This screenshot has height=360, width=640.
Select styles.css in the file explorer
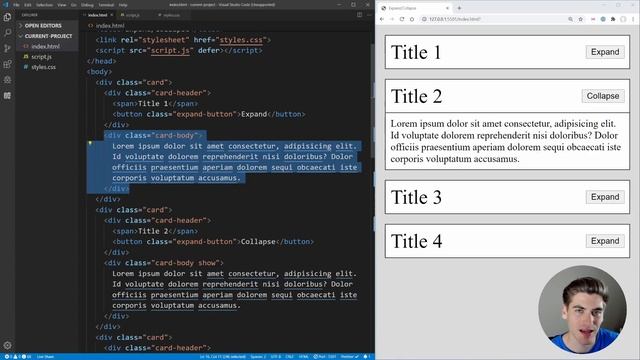(x=43, y=67)
